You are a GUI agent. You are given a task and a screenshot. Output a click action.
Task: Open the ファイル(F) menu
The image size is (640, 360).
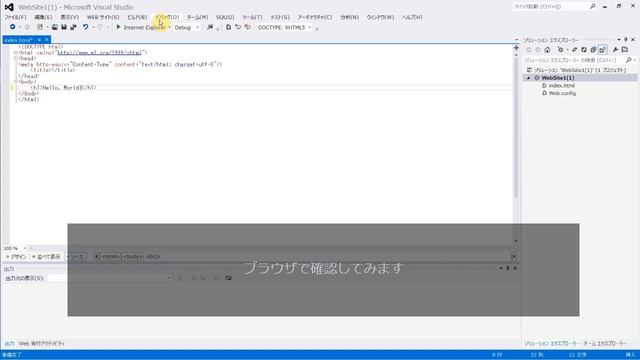pyautogui.click(x=15, y=17)
